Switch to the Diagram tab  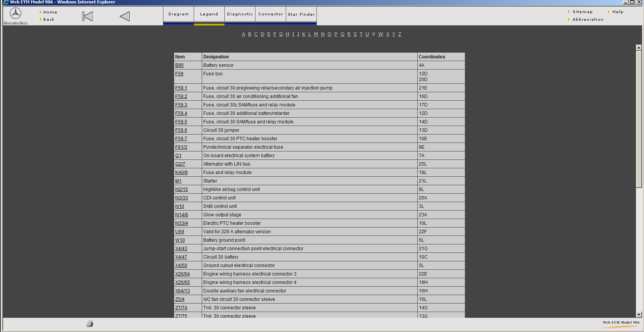point(179,14)
